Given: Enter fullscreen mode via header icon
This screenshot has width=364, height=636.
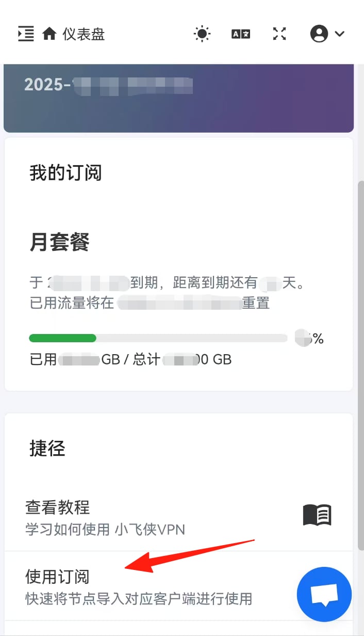Looking at the screenshot, I should [279, 34].
